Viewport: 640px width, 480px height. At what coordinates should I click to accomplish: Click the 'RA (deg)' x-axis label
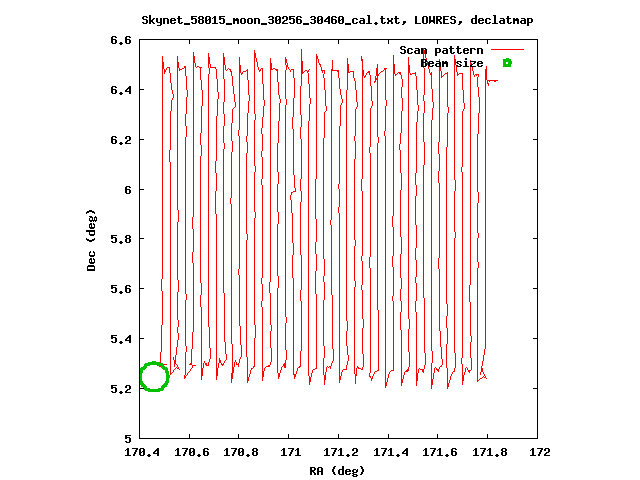337,471
